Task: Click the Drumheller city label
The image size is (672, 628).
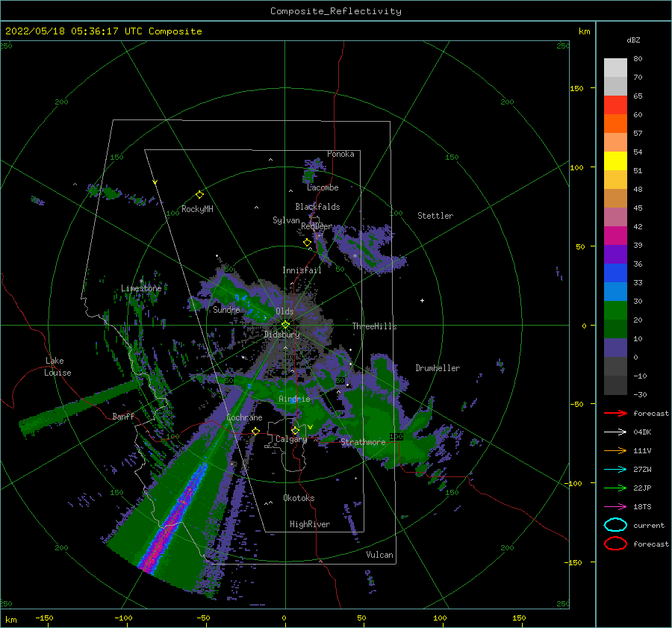Action: (x=438, y=368)
